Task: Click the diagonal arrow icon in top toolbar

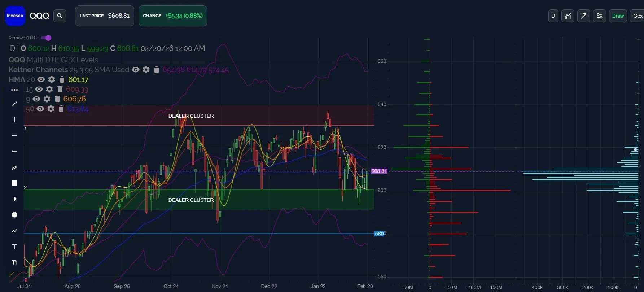Action: (x=584, y=16)
